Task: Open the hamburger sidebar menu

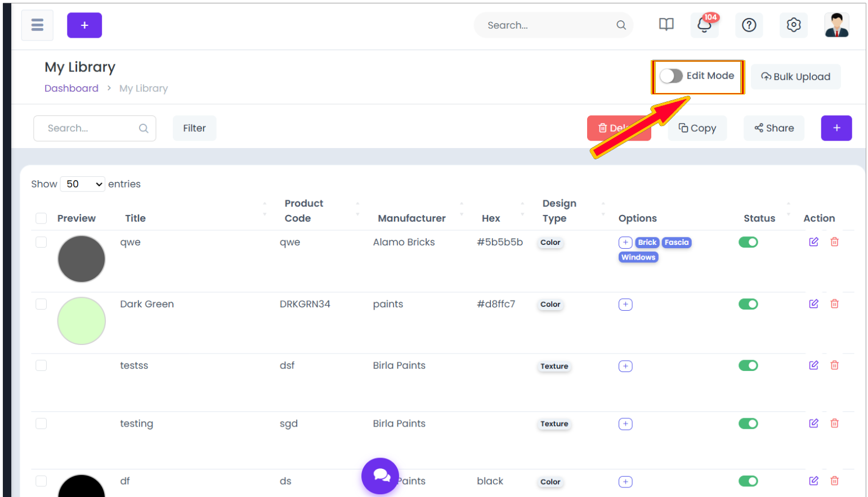Action: tap(37, 25)
